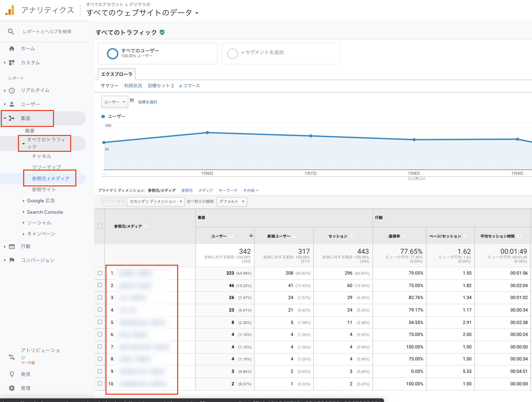Switch to the eコマース tab
The image size is (532, 402).
click(x=189, y=86)
